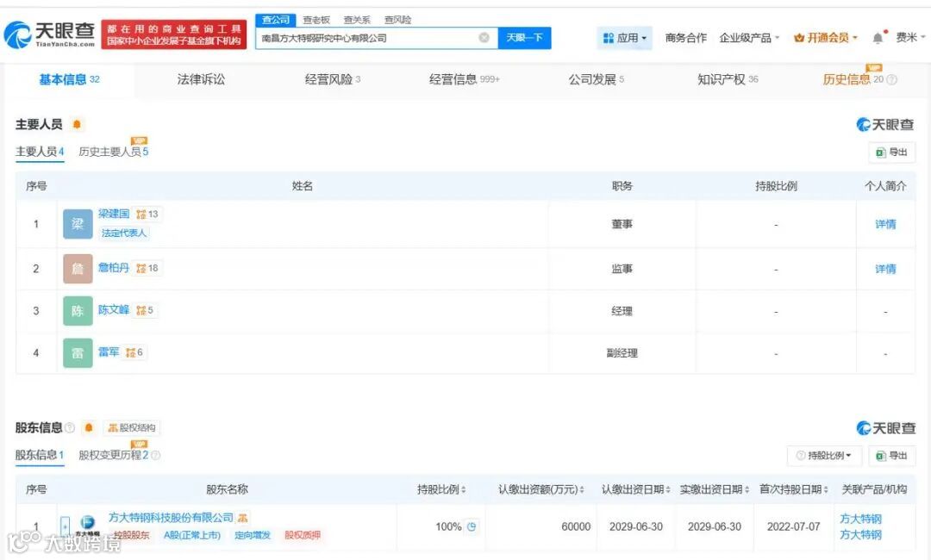Select the 历史主要人员 5 sub-tab
931x560 pixels.
coord(114,152)
